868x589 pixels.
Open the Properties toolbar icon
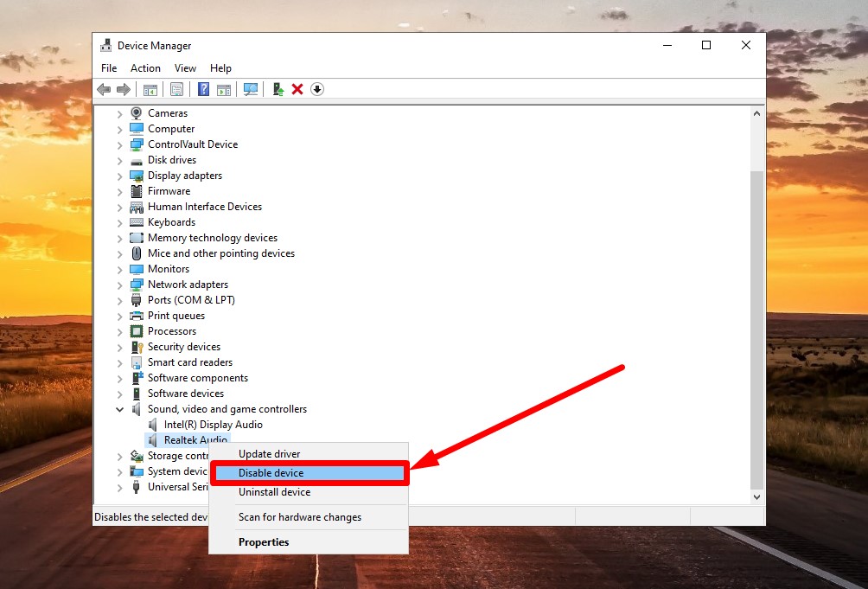pyautogui.click(x=176, y=89)
